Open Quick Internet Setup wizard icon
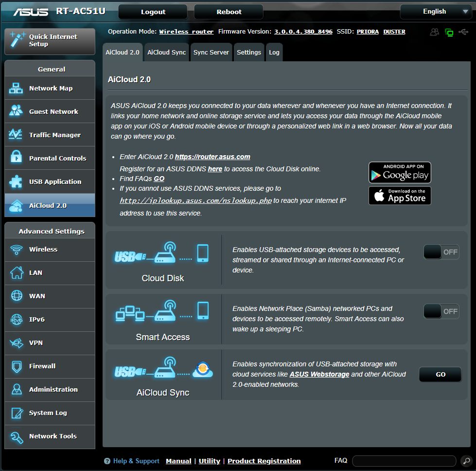 pos(17,40)
